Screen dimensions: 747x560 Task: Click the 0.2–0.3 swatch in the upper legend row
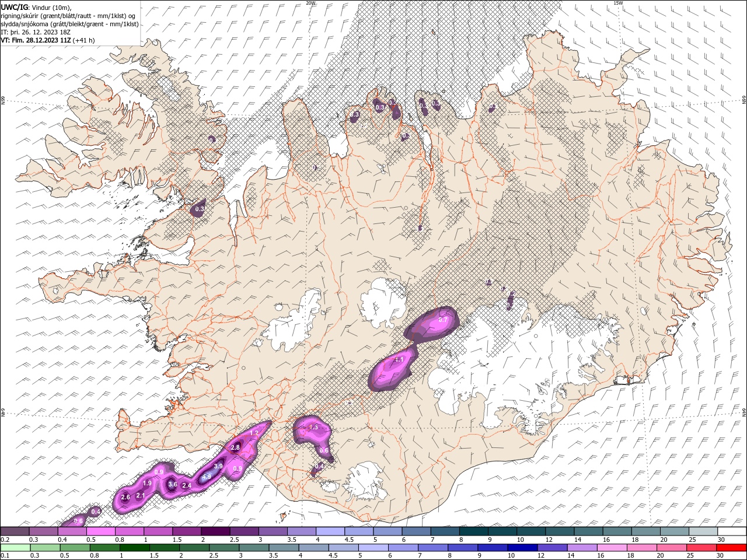point(15,531)
